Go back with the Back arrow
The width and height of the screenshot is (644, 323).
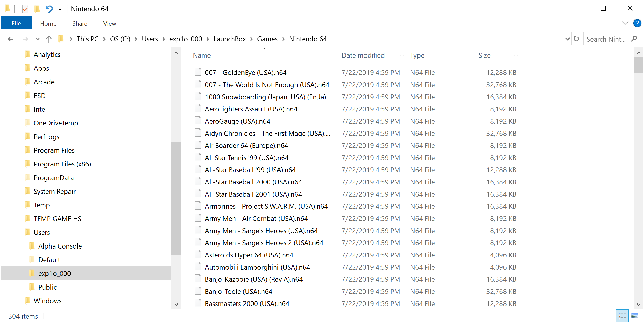[10, 39]
